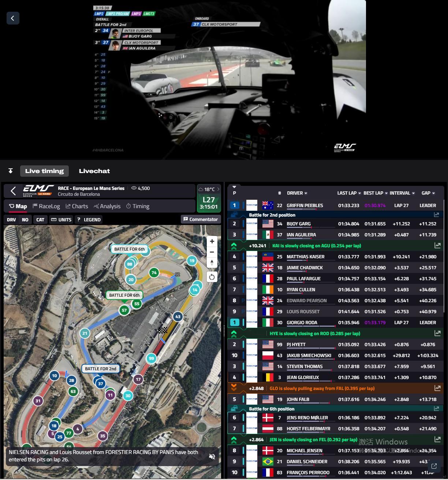The image size is (448, 480).
Task: Select car 63 marker on the map
Action: (73, 391)
